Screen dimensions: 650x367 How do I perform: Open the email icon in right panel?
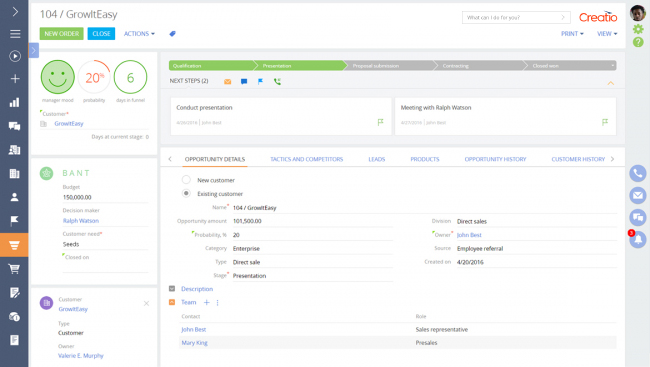click(x=638, y=195)
